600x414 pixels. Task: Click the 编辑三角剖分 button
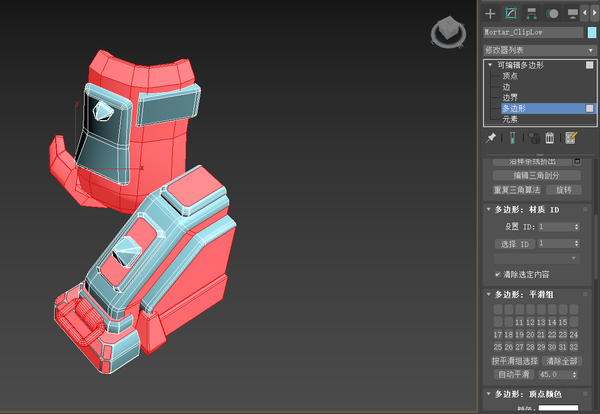click(x=536, y=175)
